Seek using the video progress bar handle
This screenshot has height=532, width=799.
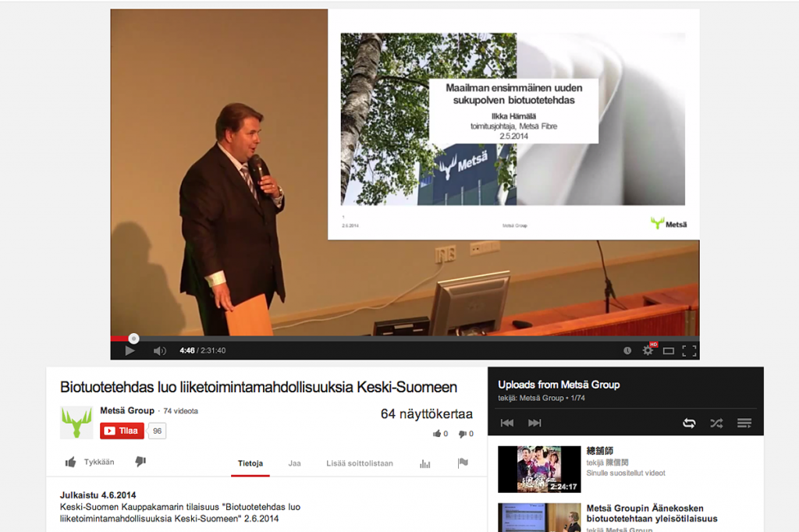(x=133, y=339)
